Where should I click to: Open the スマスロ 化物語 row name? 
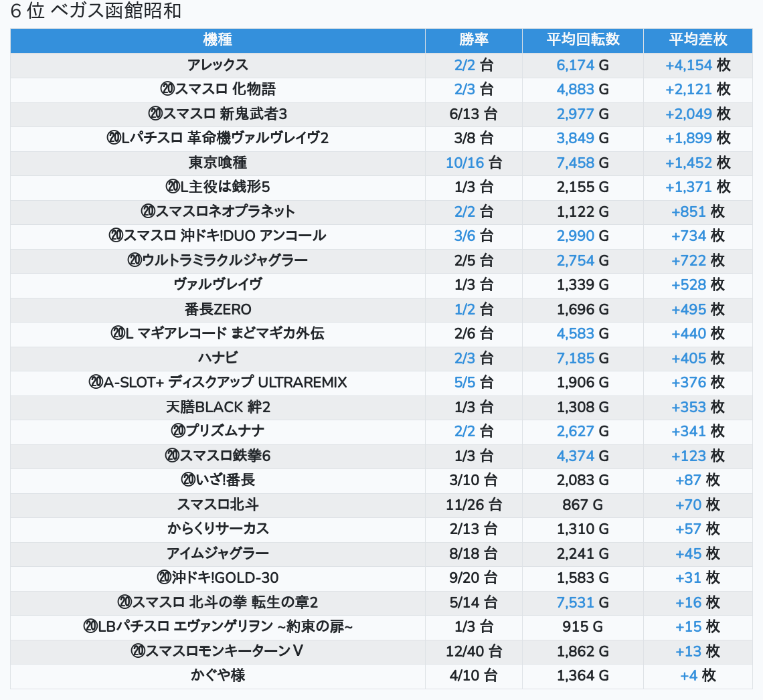pyautogui.click(x=218, y=89)
